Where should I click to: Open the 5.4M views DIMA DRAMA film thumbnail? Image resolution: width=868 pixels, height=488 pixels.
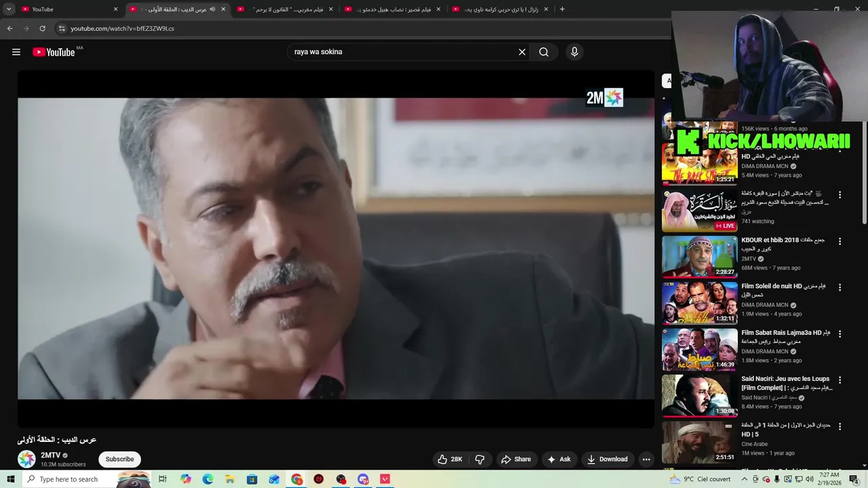pyautogui.click(x=699, y=165)
